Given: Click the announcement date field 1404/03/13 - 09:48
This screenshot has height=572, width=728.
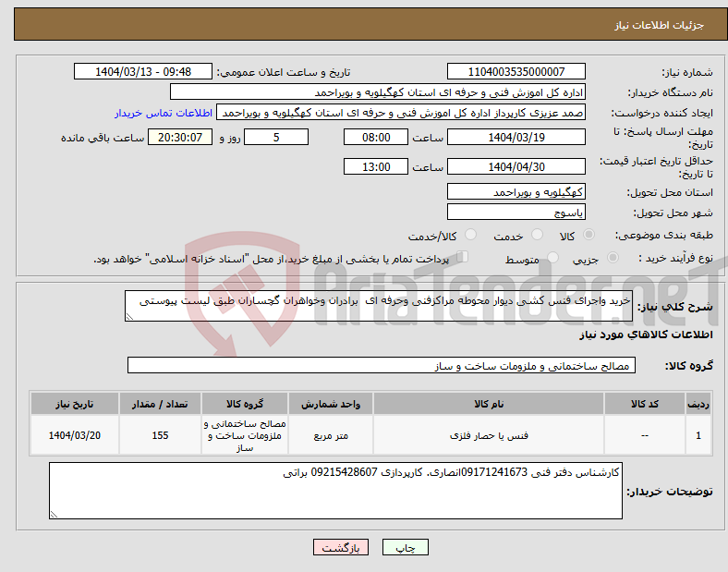Looking at the screenshot, I should (x=143, y=71).
